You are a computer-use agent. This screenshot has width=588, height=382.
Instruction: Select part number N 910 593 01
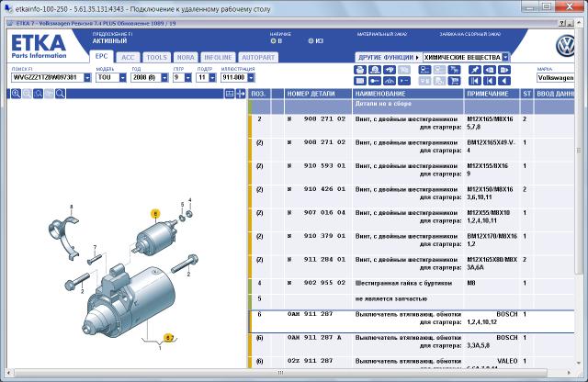(x=316, y=165)
